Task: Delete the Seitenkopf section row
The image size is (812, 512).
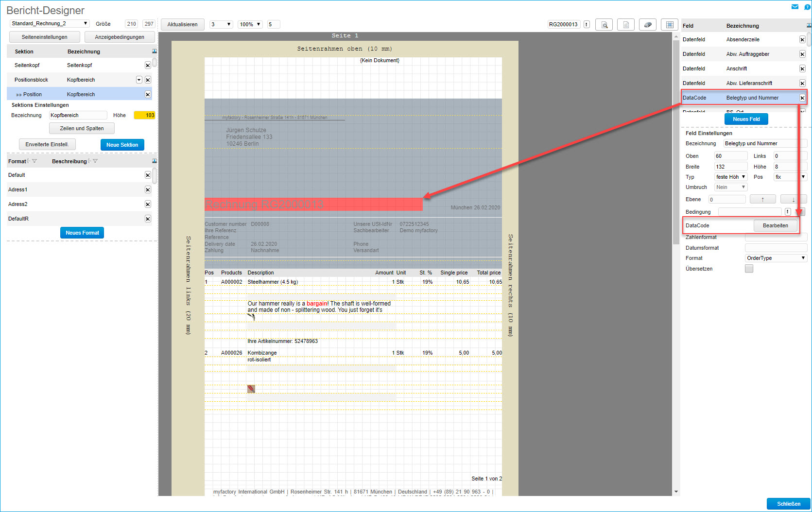Action: click(148, 65)
